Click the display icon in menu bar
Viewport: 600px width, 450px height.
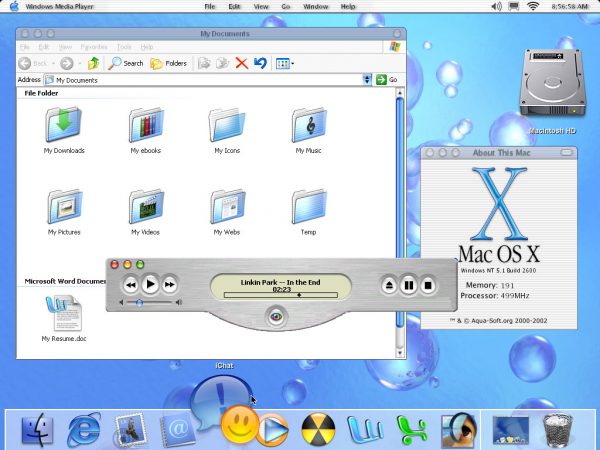click(x=514, y=7)
